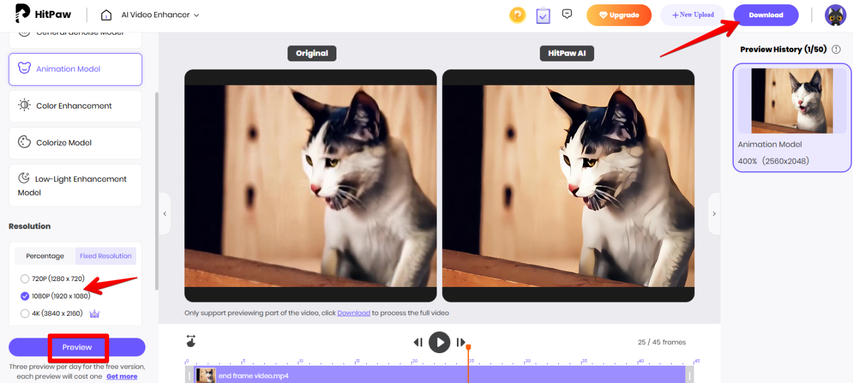Screen dimensions: 853x383
Task: Click the New Upload button
Action: coord(693,15)
